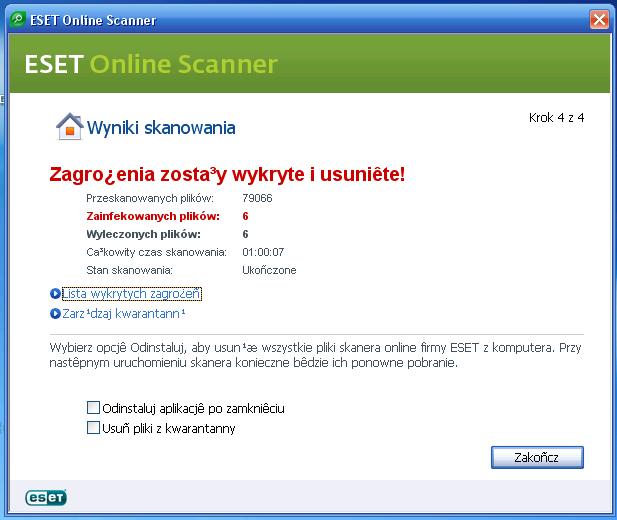The image size is (617, 520).
Task: Click the Krok 4 z 4 step indicator
Action: click(x=556, y=117)
